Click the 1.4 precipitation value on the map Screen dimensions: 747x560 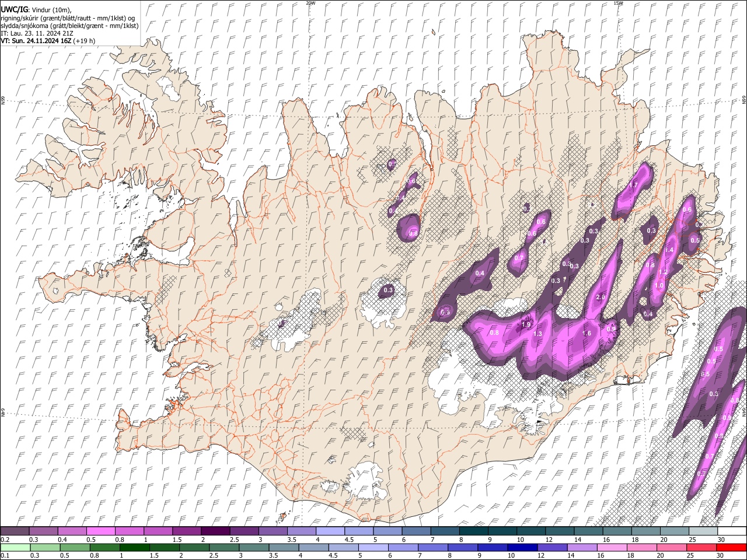669,250
